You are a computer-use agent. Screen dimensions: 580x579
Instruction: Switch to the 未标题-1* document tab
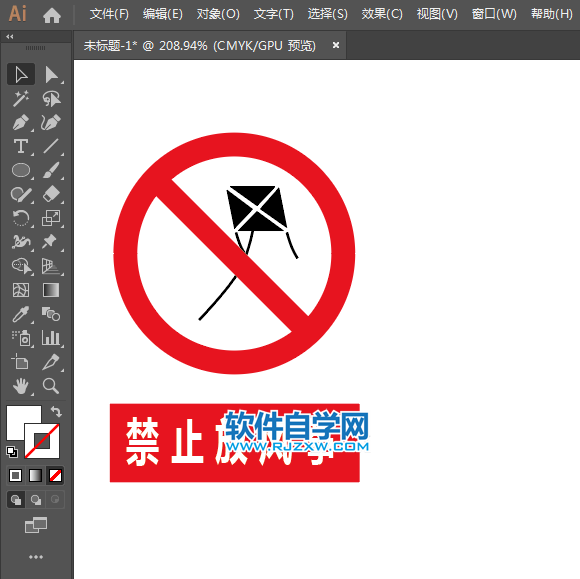pyautogui.click(x=200, y=46)
